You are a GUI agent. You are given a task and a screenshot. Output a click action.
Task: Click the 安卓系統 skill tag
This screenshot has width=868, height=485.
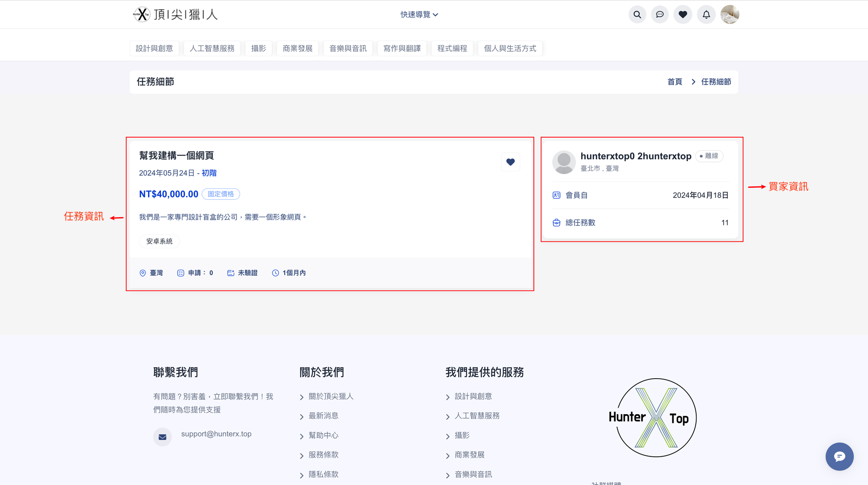[159, 241]
